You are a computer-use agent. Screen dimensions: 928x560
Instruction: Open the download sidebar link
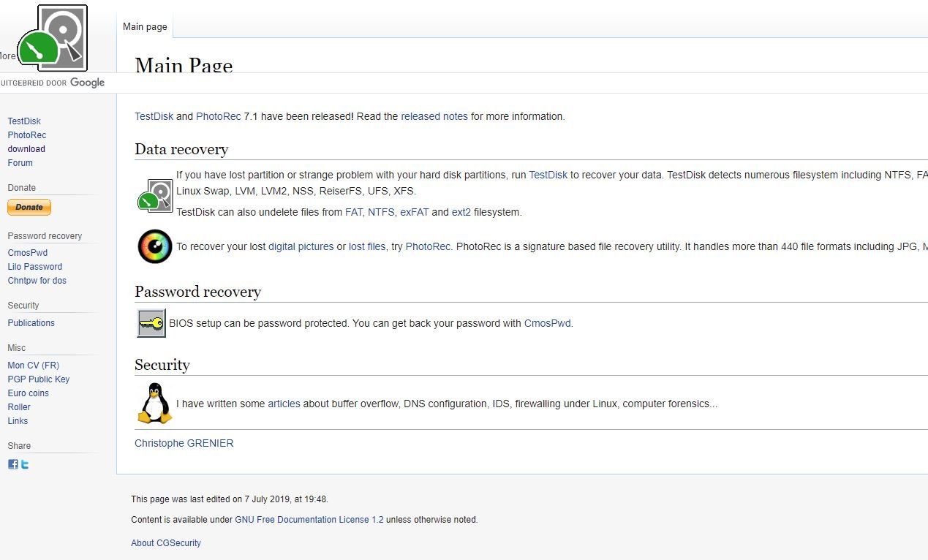point(26,149)
